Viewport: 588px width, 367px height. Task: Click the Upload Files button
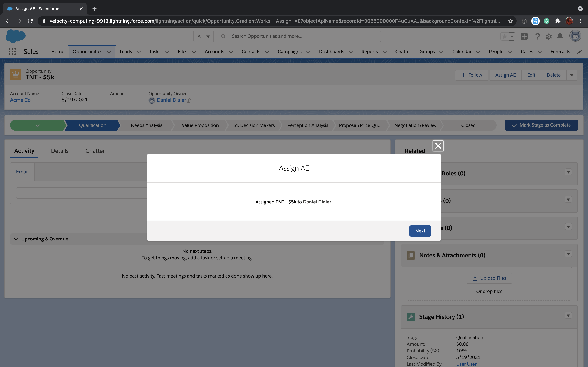(x=489, y=278)
